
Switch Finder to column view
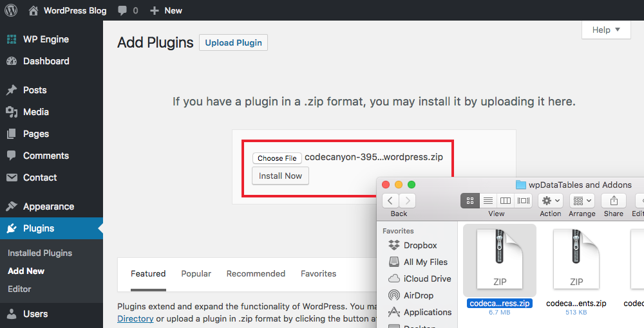tap(506, 201)
